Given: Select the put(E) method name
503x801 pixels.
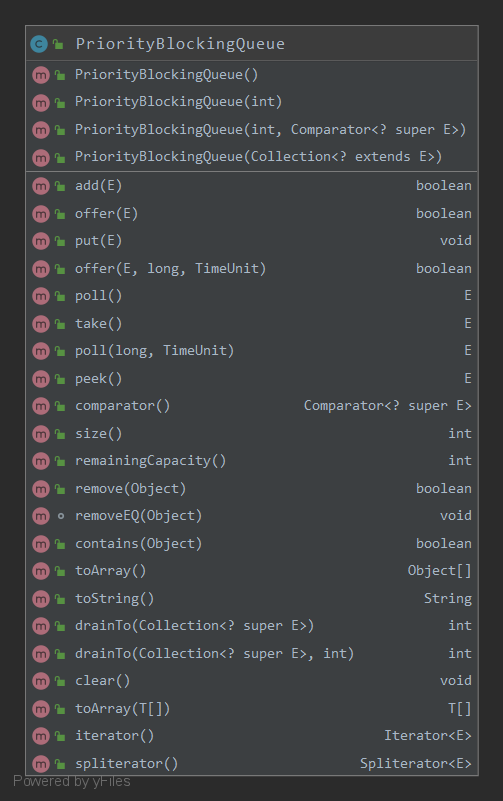Looking at the screenshot, I should click(99, 241).
